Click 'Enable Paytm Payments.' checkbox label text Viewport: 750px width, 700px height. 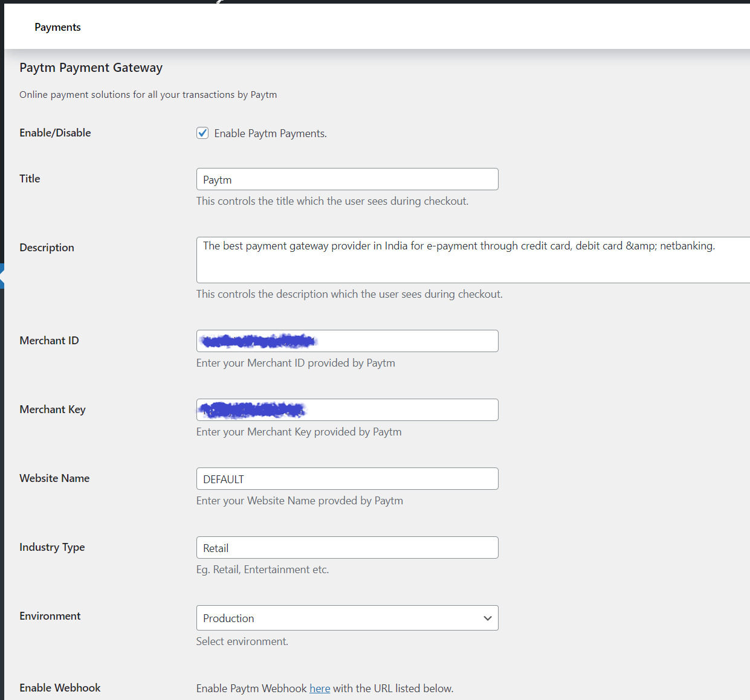270,133
